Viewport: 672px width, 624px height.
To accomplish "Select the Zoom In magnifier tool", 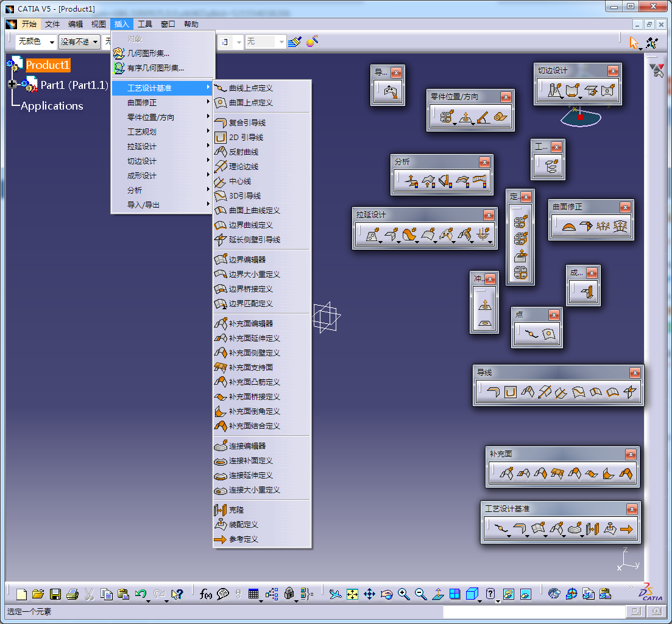I will click(x=403, y=593).
